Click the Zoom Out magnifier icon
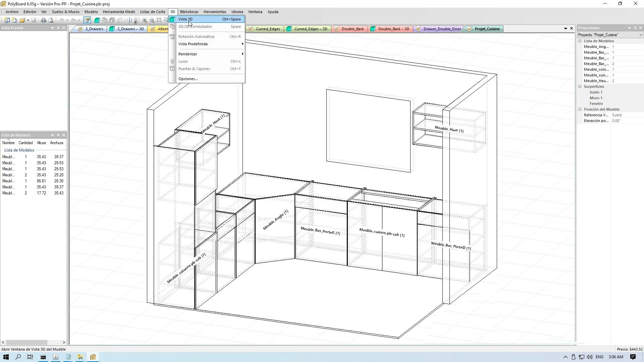644x362 pixels. (x=152, y=20)
